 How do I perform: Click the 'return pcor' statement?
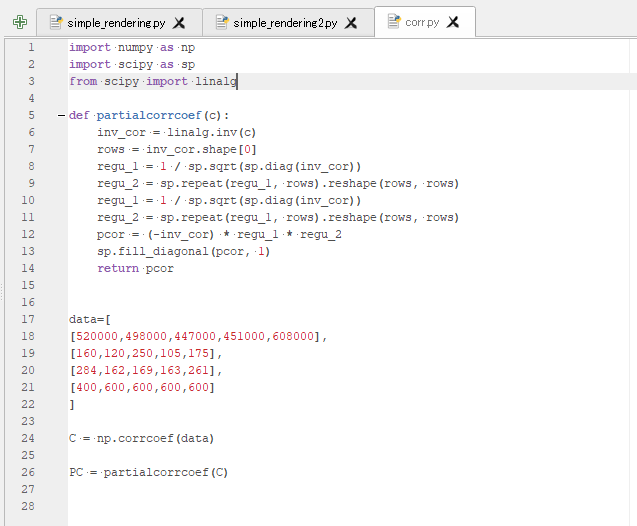[135, 269]
